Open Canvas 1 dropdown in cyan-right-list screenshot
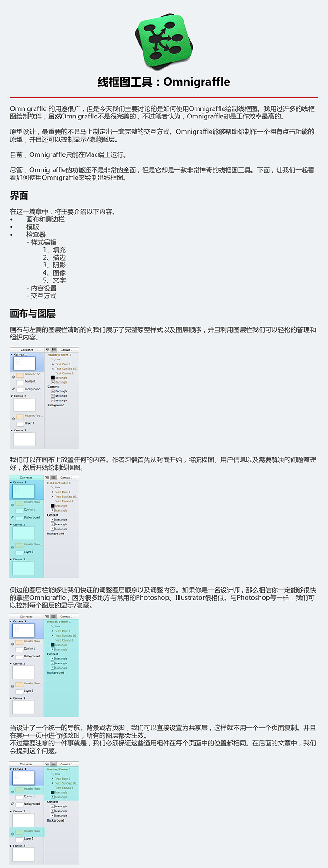The width and height of the screenshot is (328, 868). (x=68, y=616)
